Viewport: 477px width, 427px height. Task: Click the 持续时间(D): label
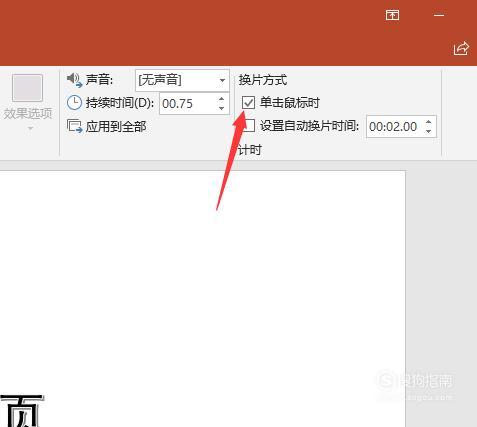pyautogui.click(x=120, y=103)
